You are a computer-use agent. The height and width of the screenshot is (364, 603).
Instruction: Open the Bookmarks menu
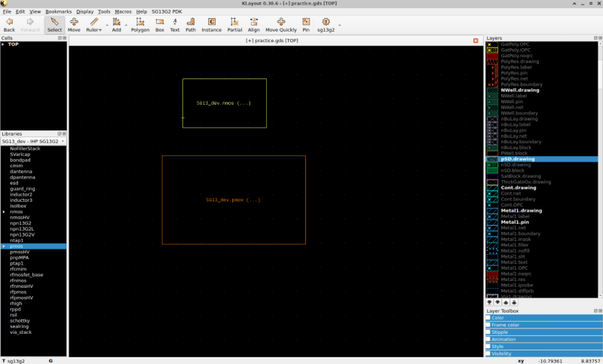(58, 12)
